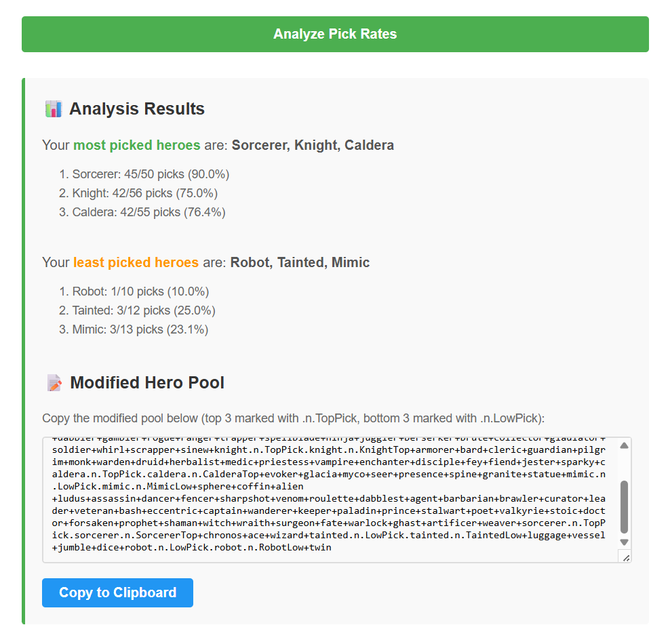Click the "Copy the modified pool below" instruction

pos(293,418)
